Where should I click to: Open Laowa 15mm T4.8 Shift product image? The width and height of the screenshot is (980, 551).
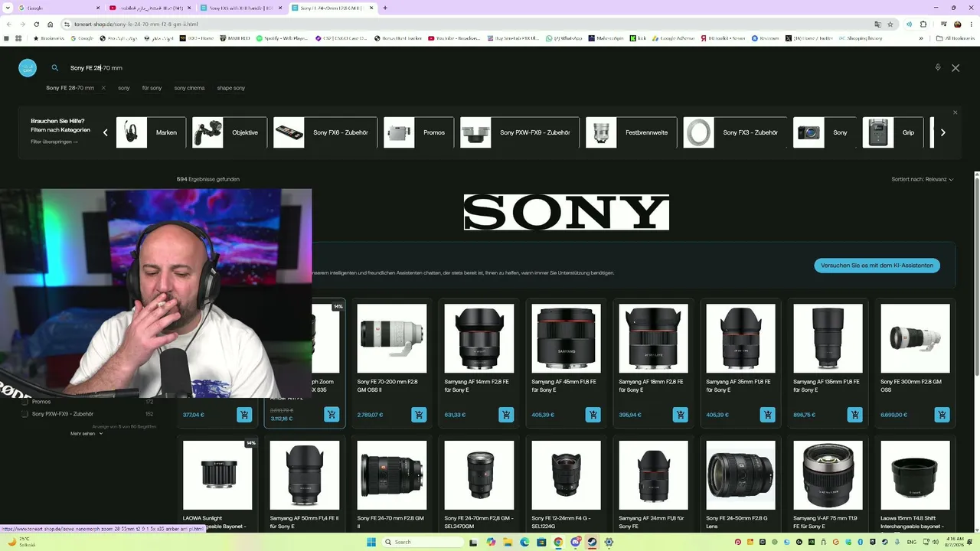click(915, 475)
